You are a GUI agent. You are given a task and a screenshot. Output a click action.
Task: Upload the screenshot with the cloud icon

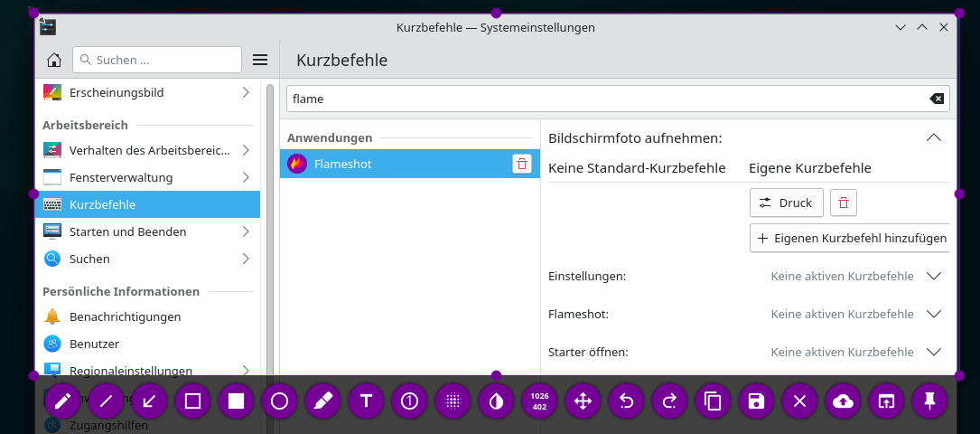coord(843,401)
